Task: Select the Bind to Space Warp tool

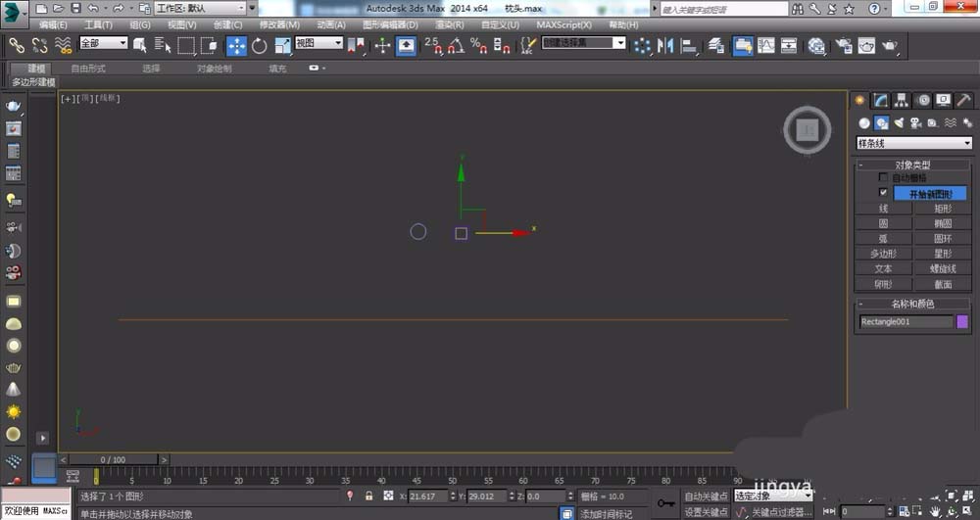Action: [63, 45]
